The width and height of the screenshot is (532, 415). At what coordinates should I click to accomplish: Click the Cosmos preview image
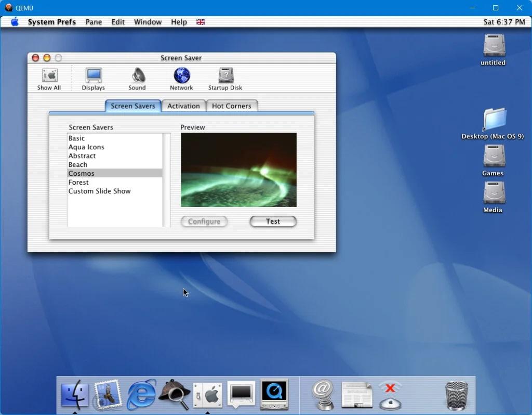point(238,170)
